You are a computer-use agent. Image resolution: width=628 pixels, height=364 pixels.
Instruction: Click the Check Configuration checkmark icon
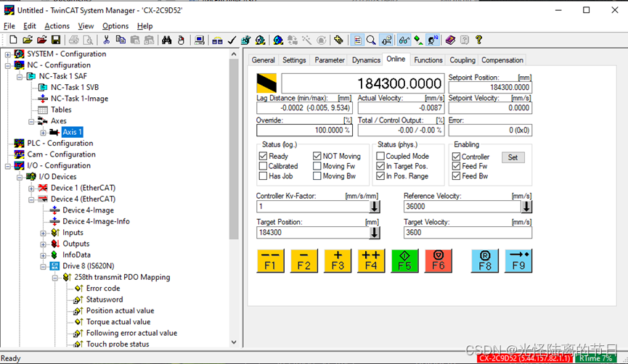tap(232, 40)
